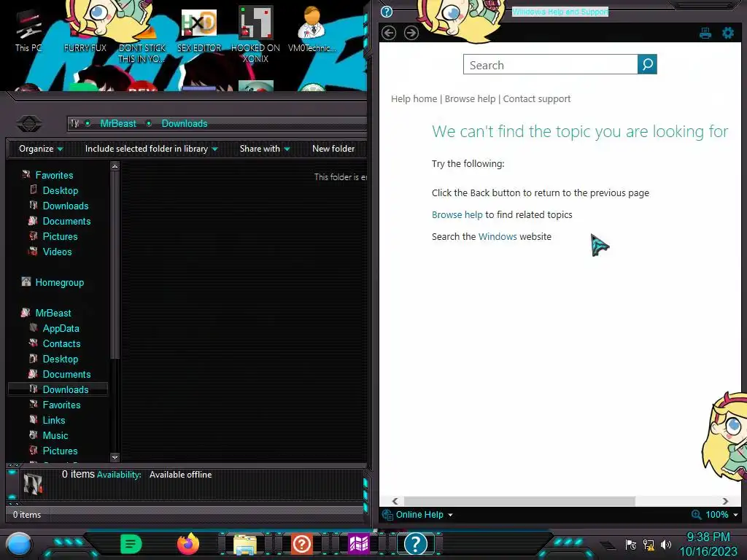The image size is (747, 560).
Task: Open the FURRY FUX desktop icon
Action: [85, 31]
